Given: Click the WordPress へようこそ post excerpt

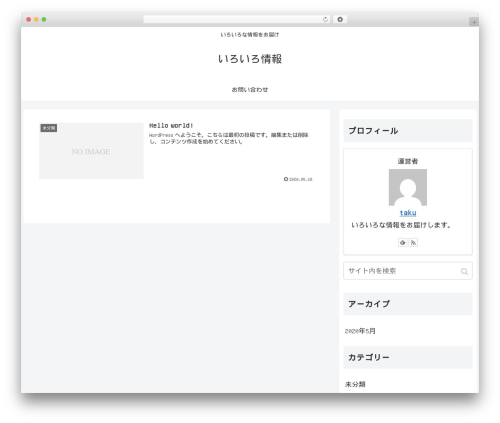Looking at the screenshot, I should [229, 138].
